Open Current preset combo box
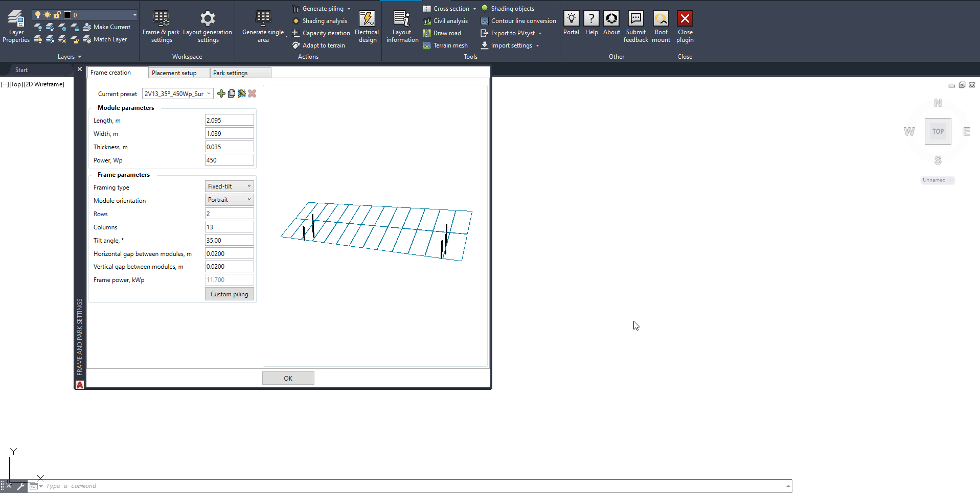This screenshot has height=493, width=980. (x=177, y=93)
